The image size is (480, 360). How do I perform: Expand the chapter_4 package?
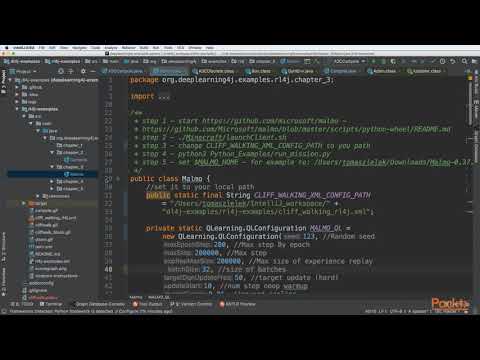point(52,181)
